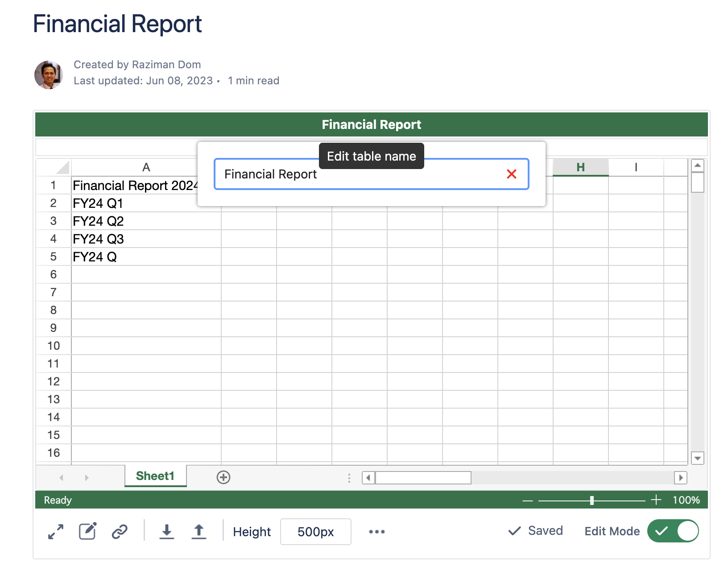Click the zoom out minus button
This screenshot has width=728, height=579.
[528, 500]
